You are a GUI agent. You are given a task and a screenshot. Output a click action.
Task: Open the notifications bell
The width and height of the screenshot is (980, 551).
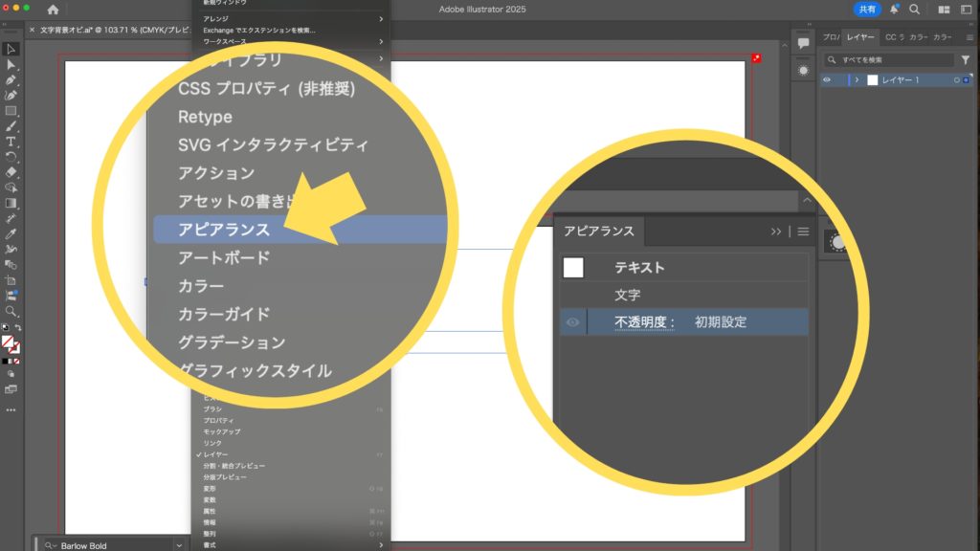point(894,10)
